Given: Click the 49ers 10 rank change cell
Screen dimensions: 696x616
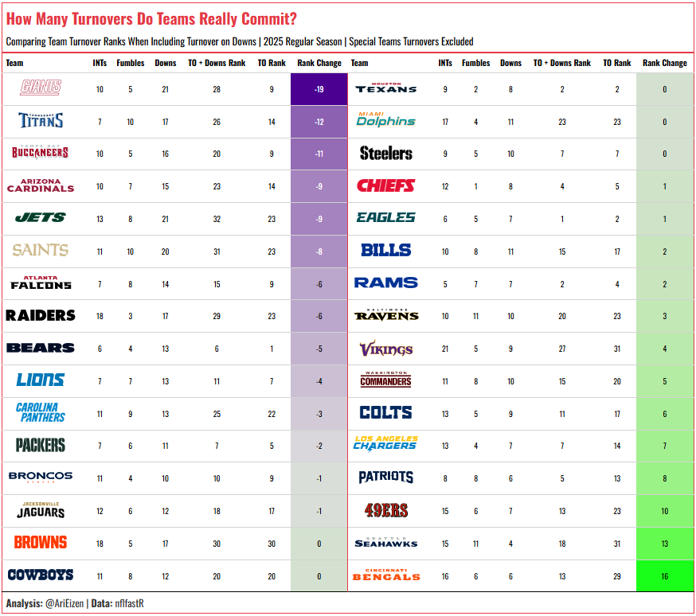Looking at the screenshot, I should 664,511.
